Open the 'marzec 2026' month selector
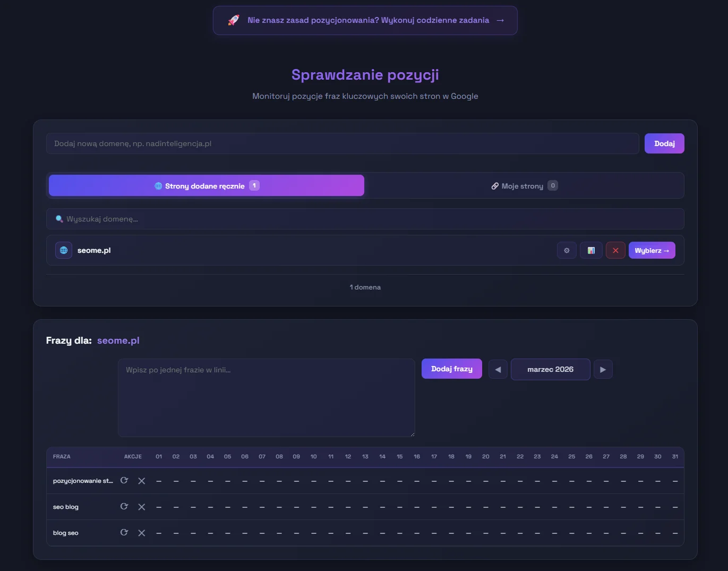The width and height of the screenshot is (728, 571). point(550,369)
